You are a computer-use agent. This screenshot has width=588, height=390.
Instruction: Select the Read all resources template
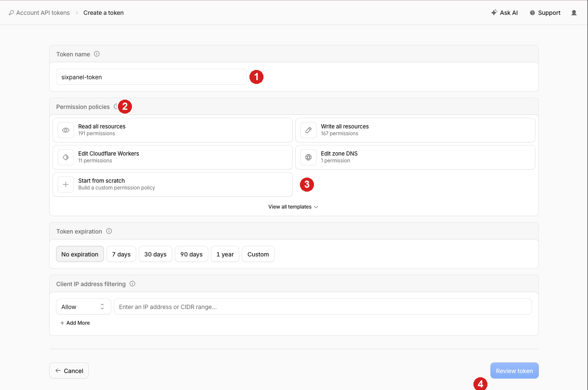pyautogui.click(x=173, y=130)
